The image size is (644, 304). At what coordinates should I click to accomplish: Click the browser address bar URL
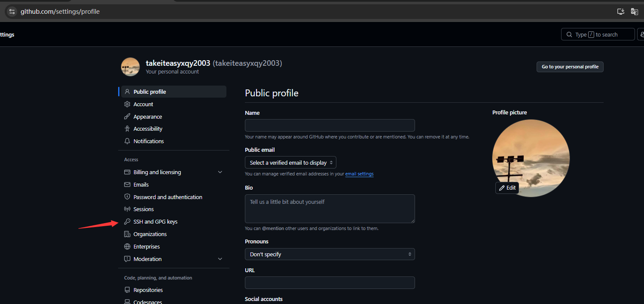pos(60,12)
